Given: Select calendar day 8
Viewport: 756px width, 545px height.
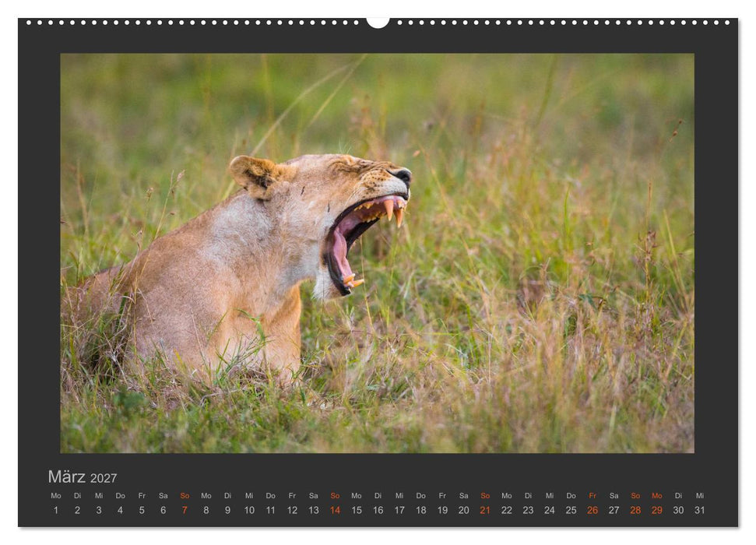Looking at the screenshot, I should tap(206, 510).
